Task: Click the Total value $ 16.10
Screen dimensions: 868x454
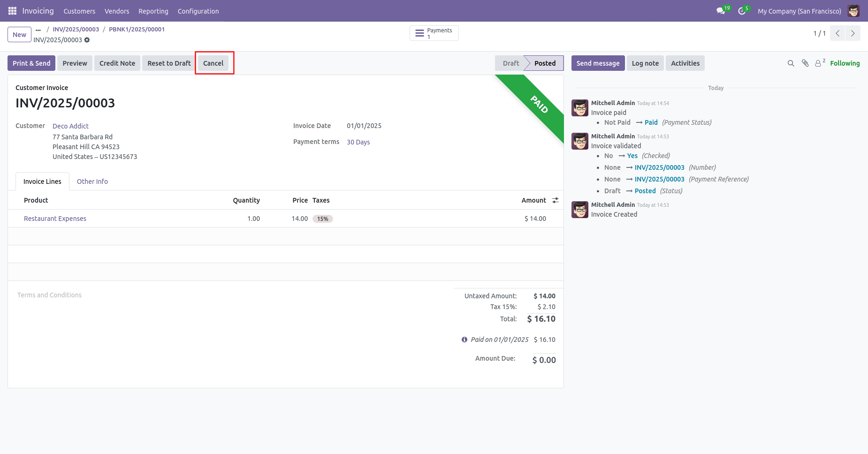Action: click(541, 319)
